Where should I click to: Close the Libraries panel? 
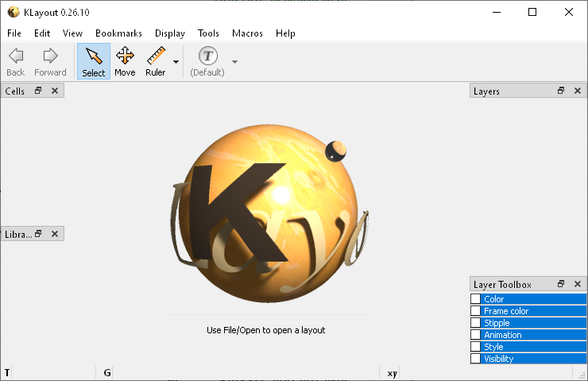55,234
